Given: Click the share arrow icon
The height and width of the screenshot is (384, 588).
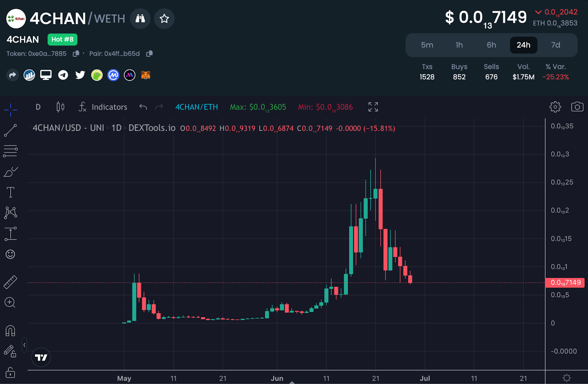Looking at the screenshot, I should point(12,75).
